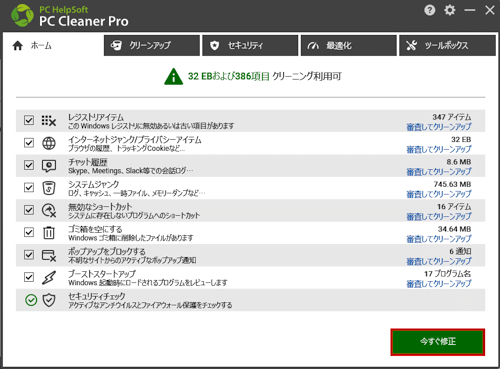Image resolution: width=500 pixels, height=369 pixels.
Task: Click the 17 プログラム名 count
Action: click(x=447, y=274)
